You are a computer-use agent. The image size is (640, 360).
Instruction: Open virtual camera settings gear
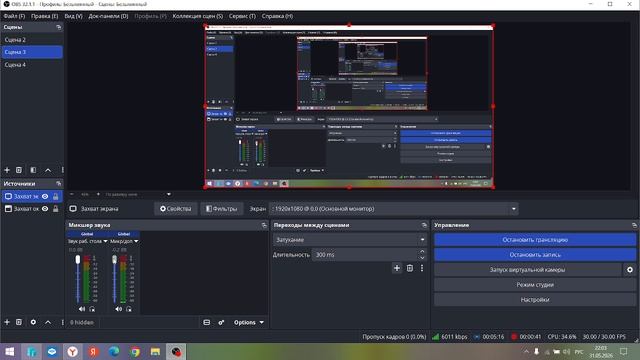click(x=630, y=270)
